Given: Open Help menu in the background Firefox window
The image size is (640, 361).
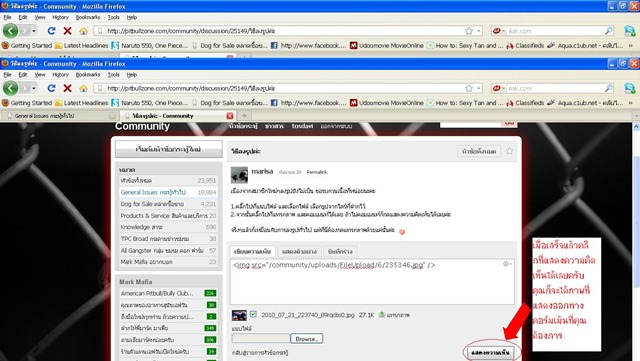Looking at the screenshot, I should tap(131, 18).
